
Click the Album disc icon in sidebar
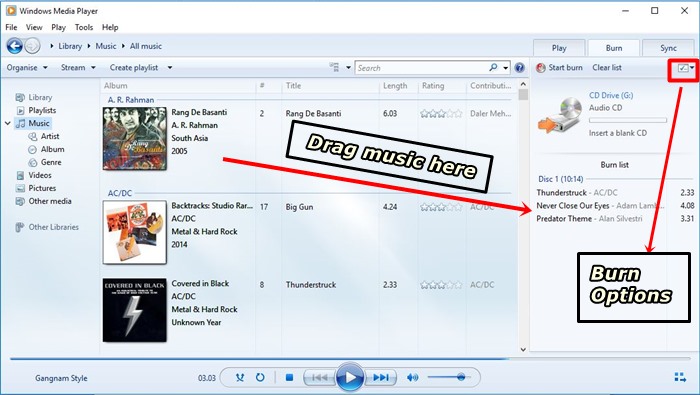click(33, 149)
